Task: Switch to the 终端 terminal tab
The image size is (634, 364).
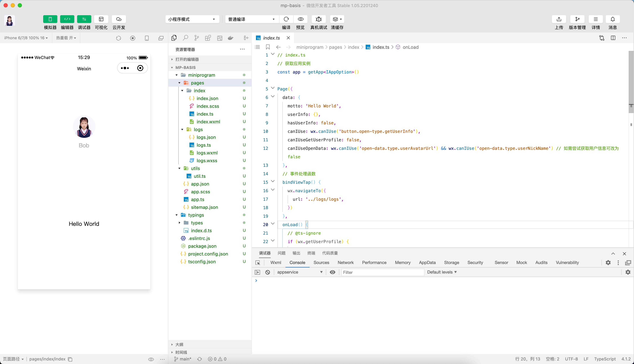Action: coord(311,253)
